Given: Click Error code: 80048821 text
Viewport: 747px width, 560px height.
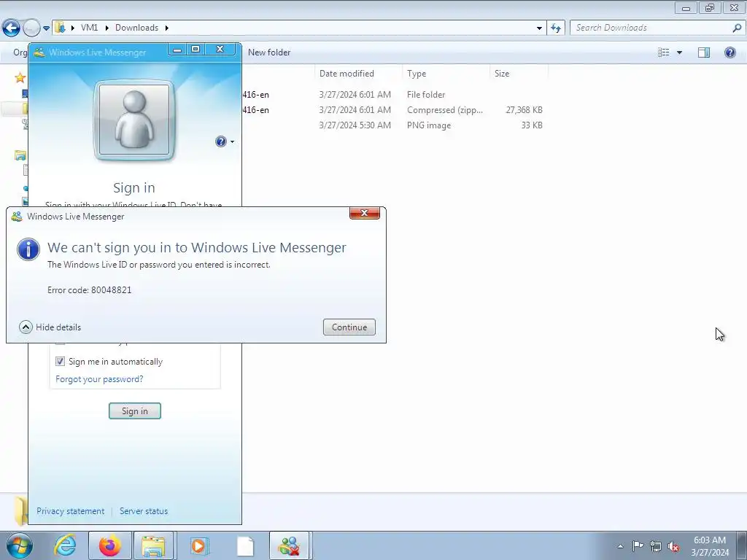Looking at the screenshot, I should pyautogui.click(x=90, y=290).
